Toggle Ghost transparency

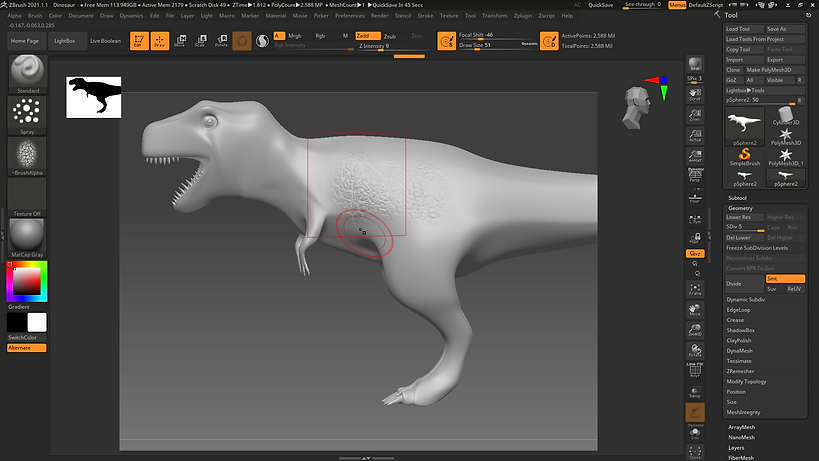coord(695,412)
